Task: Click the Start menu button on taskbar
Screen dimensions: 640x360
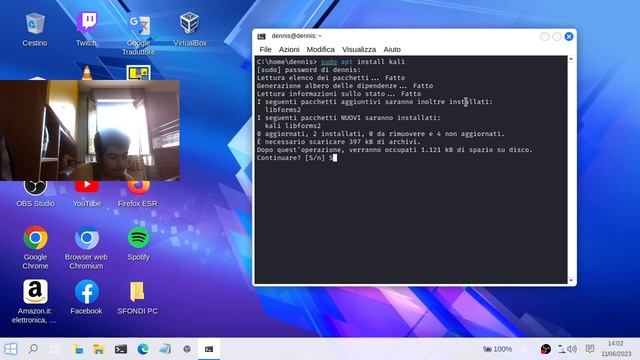Action: click(x=11, y=349)
